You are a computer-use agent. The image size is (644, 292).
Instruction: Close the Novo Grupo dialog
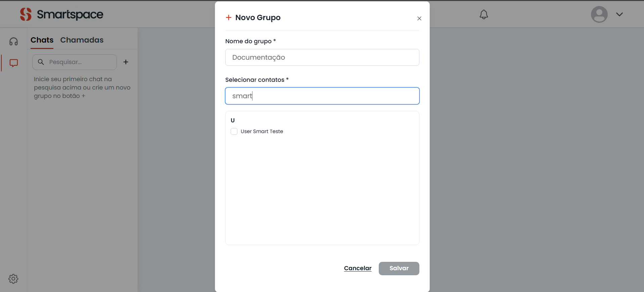419,18
